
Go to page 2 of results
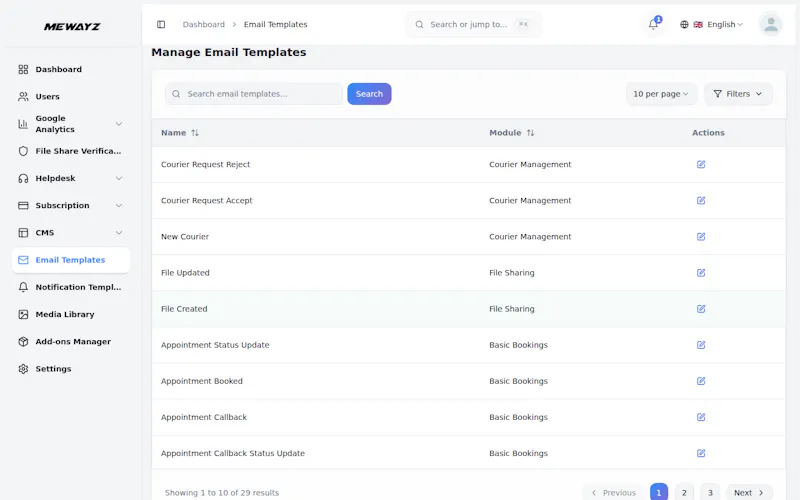(x=684, y=492)
